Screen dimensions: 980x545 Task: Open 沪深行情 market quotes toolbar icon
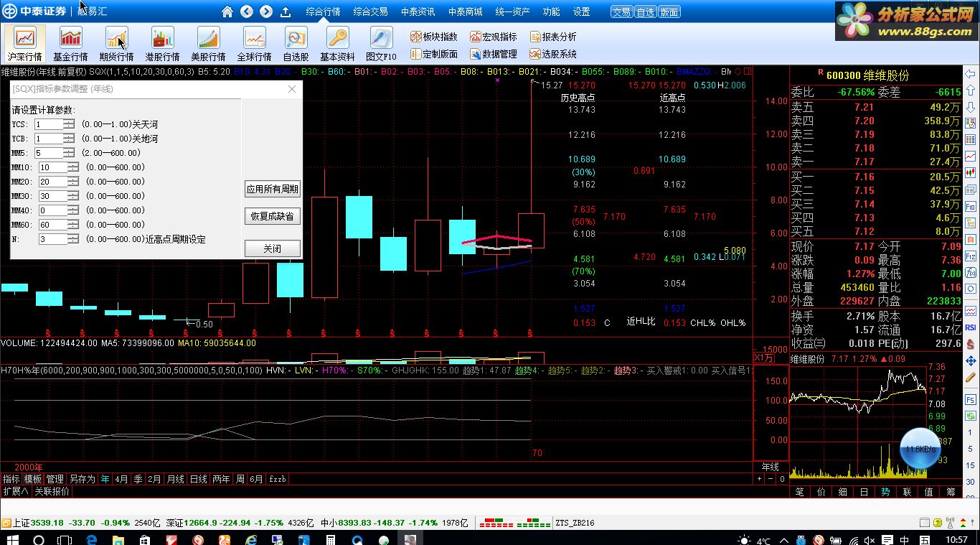click(x=25, y=43)
